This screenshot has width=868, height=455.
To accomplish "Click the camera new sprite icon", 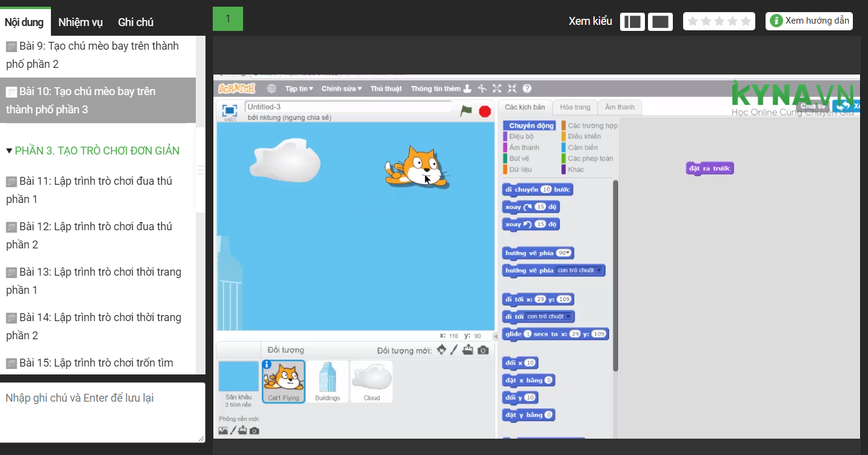I will 482,350.
